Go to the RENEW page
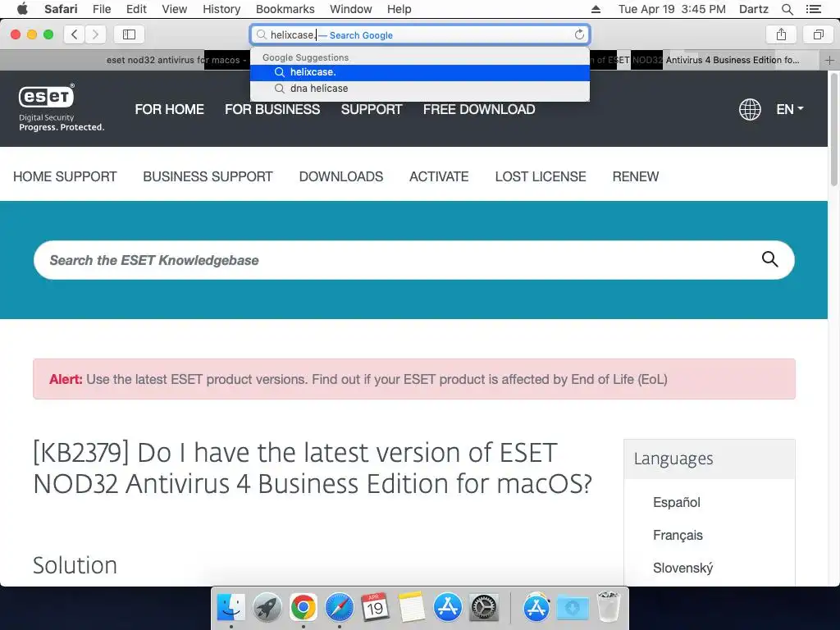 636,176
